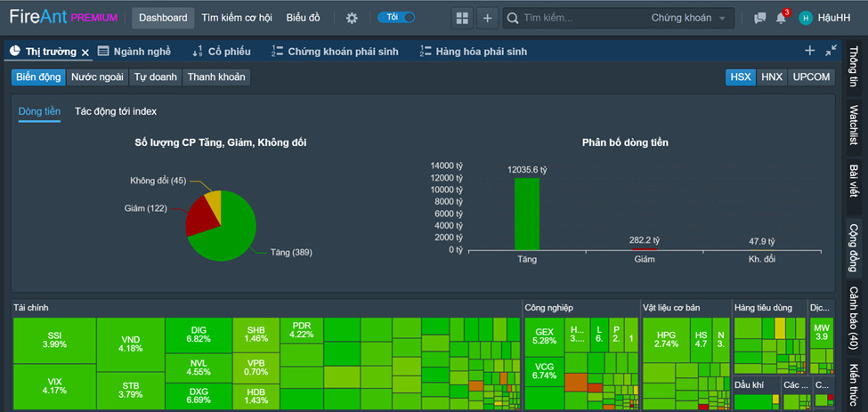Click the HậuHH user avatar
Image resolution: width=868 pixels, height=412 pixels.
[x=806, y=18]
